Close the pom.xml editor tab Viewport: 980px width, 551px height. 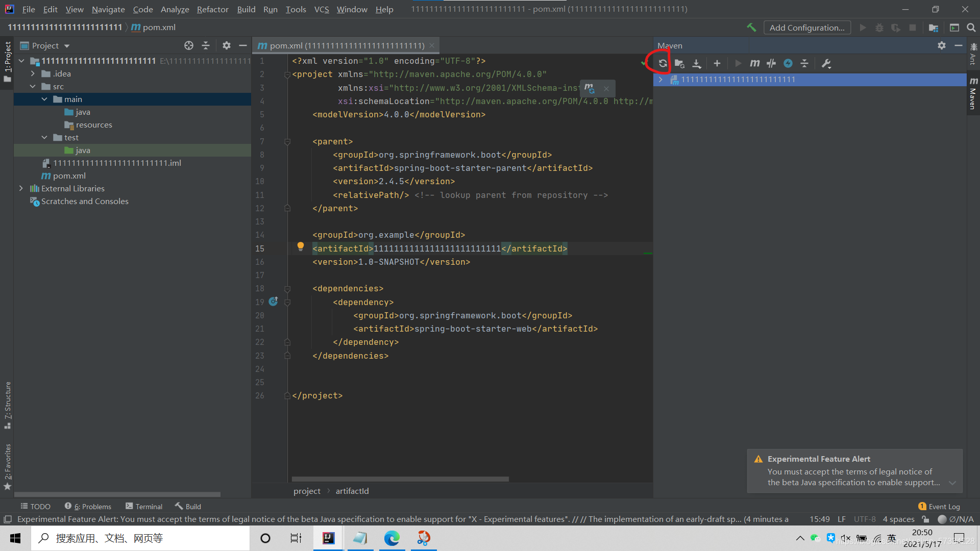point(432,45)
